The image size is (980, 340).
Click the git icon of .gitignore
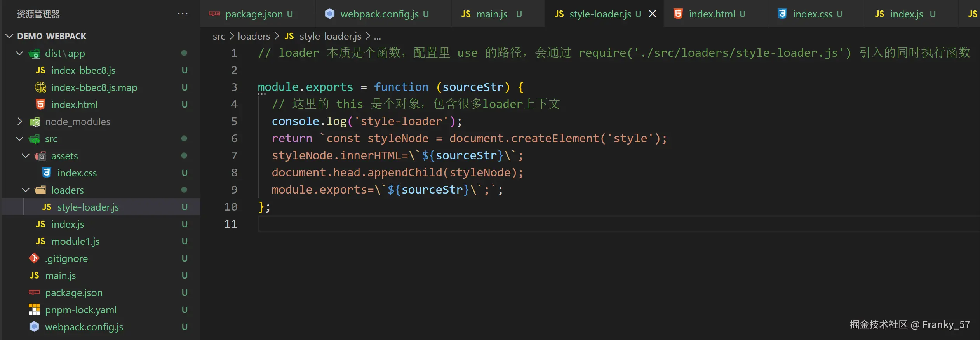click(34, 258)
